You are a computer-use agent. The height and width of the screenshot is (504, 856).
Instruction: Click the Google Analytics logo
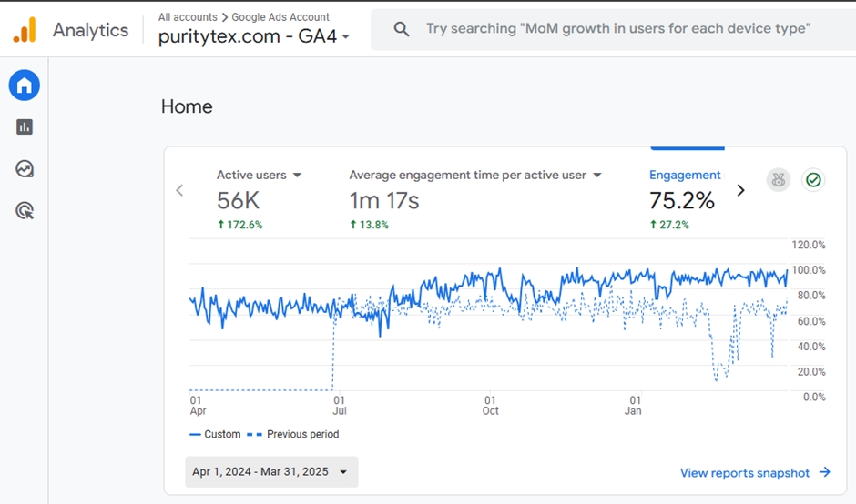[25, 30]
